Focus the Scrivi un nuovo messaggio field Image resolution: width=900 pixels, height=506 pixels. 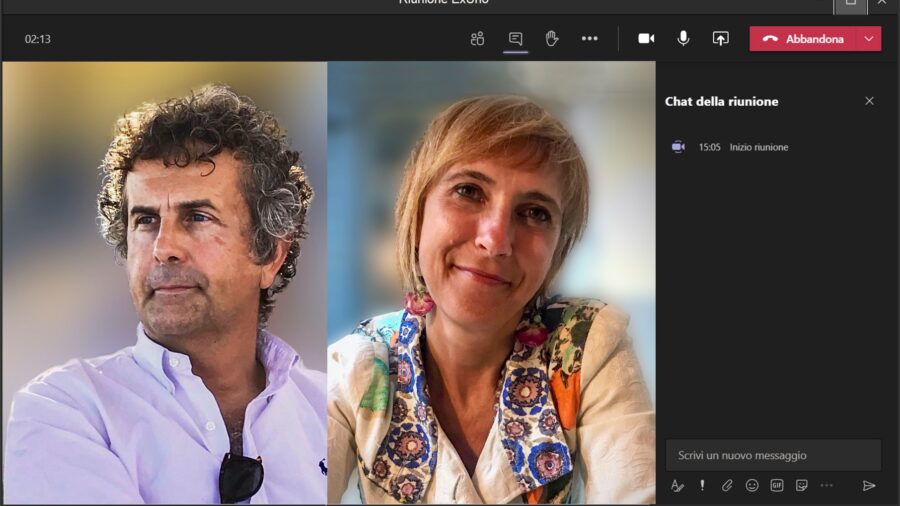(x=773, y=455)
